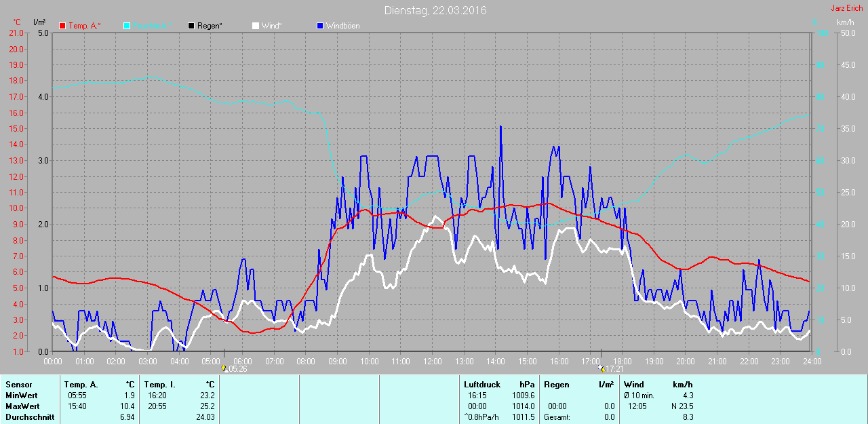868x424 pixels.
Task: Click the 12:00 time axis marker
Action: pos(432,361)
